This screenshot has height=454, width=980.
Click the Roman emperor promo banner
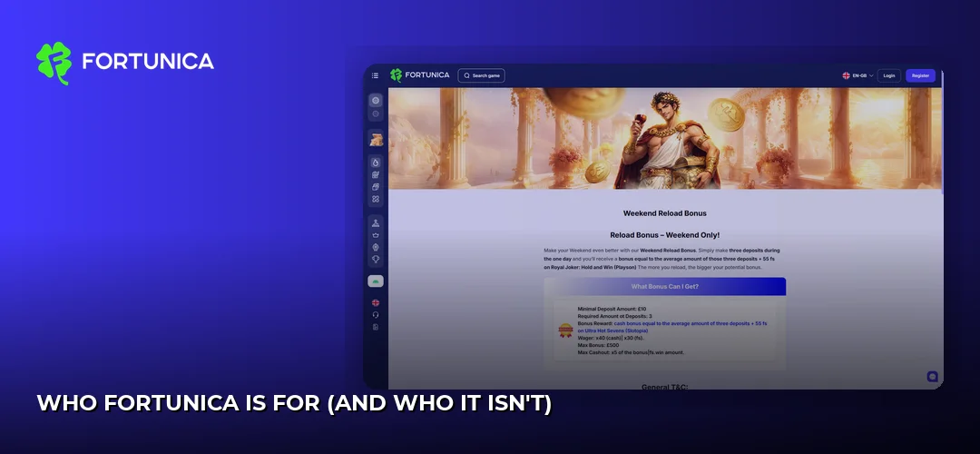665,138
